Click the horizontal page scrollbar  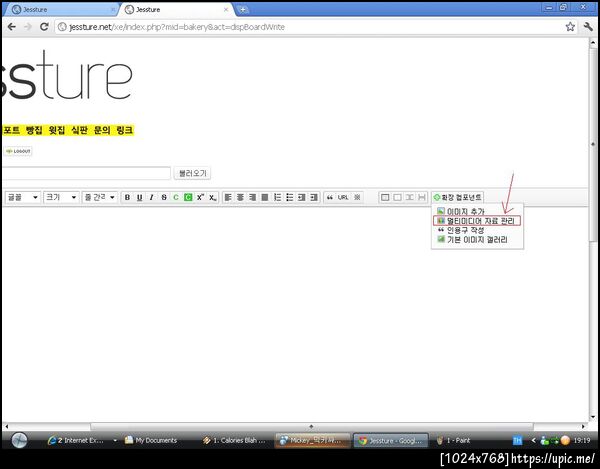[311, 426]
